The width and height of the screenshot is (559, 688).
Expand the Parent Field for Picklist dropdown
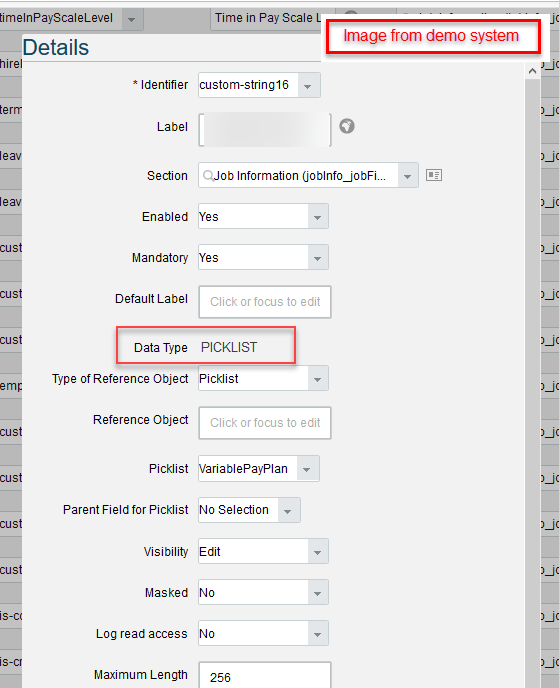coord(288,510)
